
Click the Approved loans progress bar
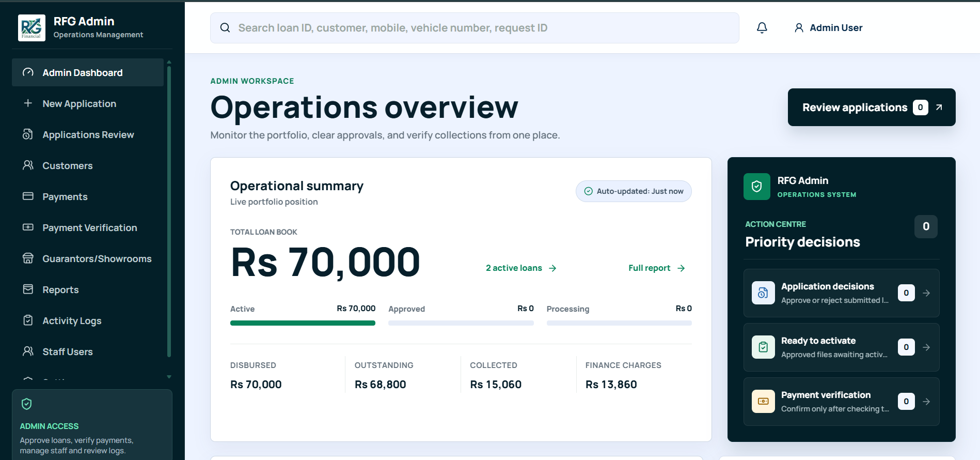pos(461,323)
